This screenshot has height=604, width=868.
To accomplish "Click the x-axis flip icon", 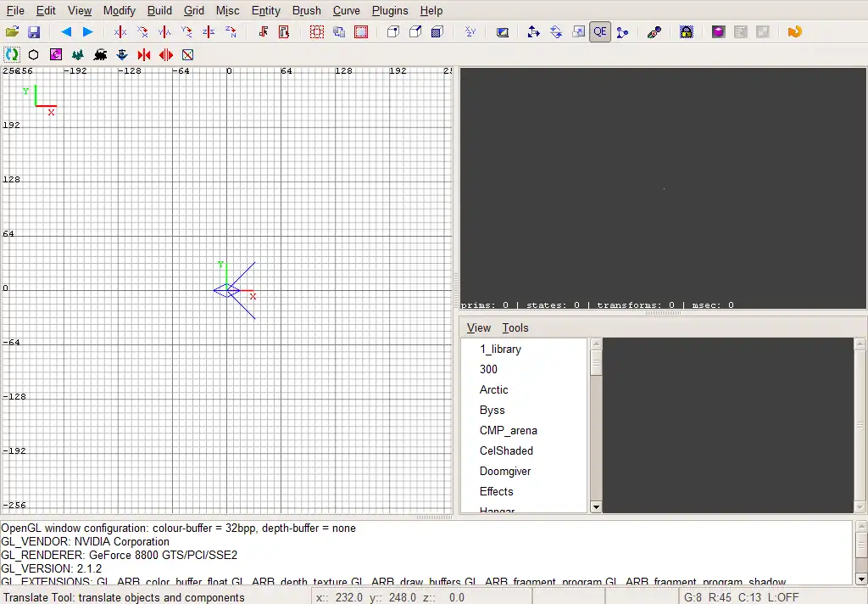I will click(x=120, y=32).
